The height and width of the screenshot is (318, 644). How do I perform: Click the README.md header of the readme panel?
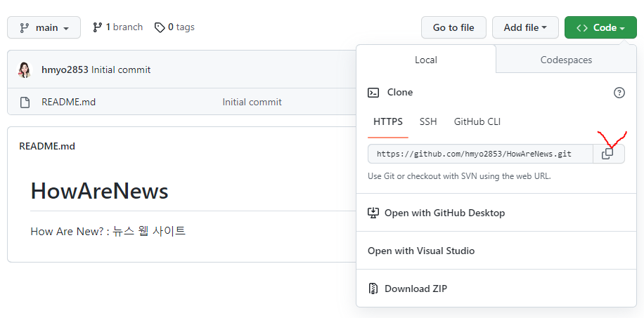[x=47, y=146]
